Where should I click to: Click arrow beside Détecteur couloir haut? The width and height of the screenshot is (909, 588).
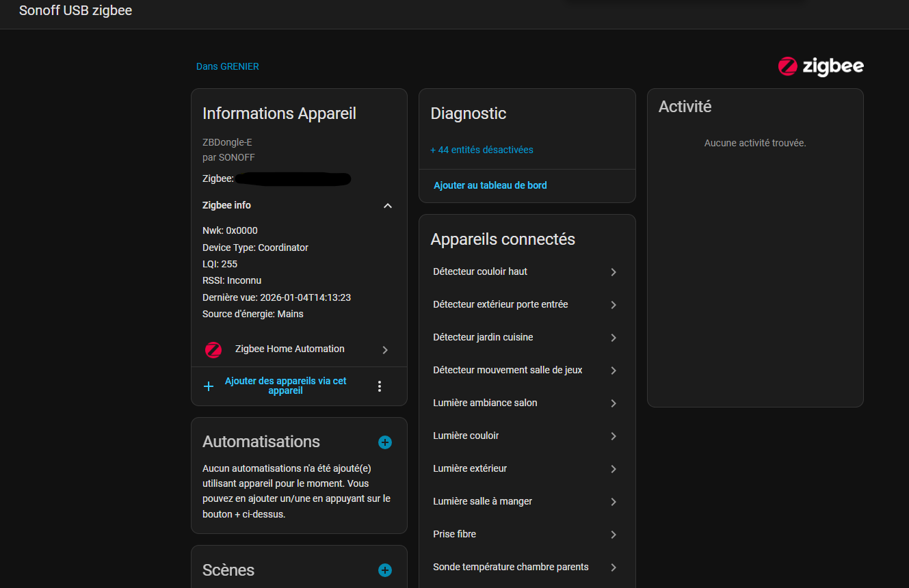(x=614, y=272)
